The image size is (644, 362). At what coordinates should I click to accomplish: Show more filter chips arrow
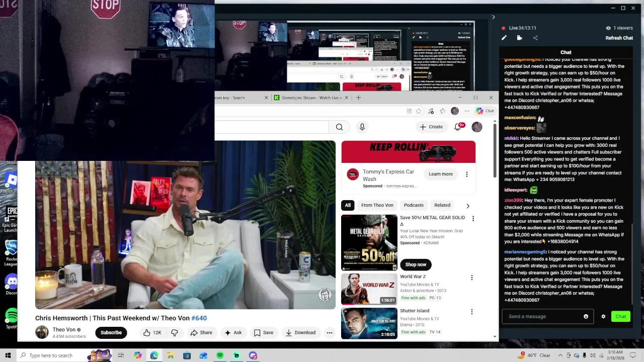point(468,206)
